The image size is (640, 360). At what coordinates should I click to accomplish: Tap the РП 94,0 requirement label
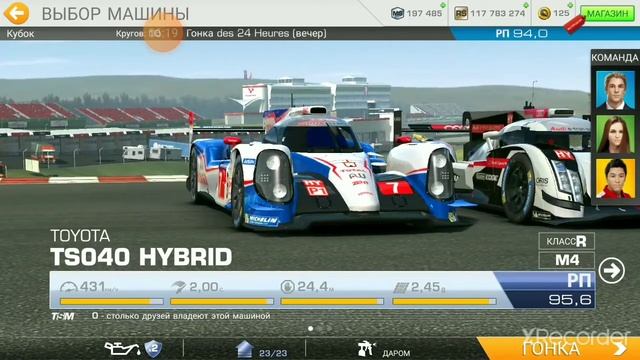tap(521, 33)
